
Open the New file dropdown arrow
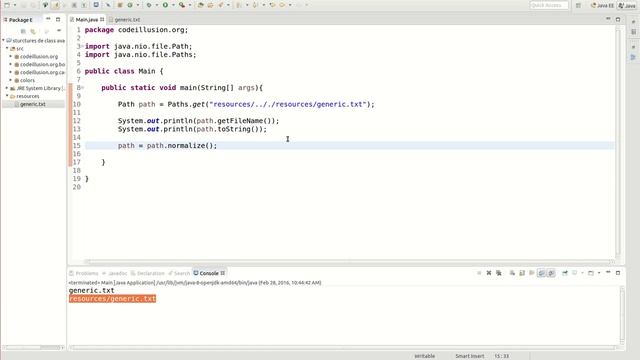point(15,5)
